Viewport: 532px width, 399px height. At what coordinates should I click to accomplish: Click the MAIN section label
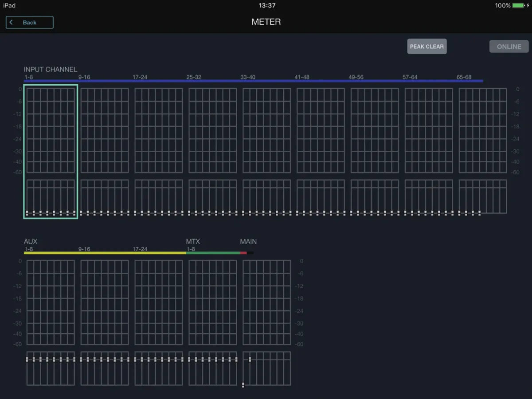pos(248,242)
